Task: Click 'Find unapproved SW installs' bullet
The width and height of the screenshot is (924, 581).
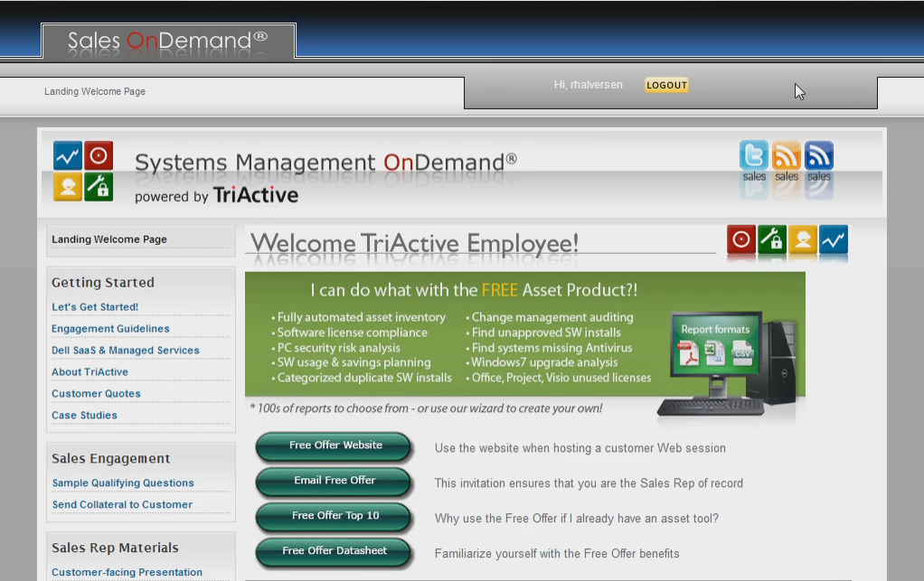Action: tap(546, 333)
